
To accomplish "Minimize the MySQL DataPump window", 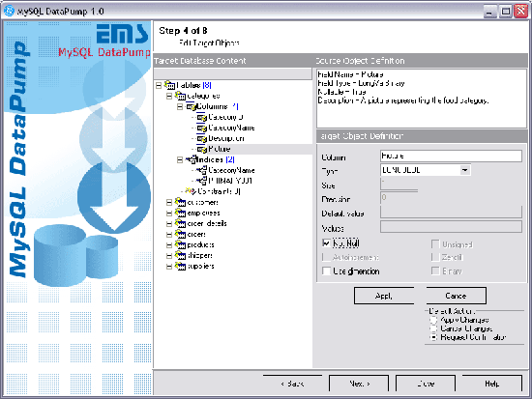I will point(489,12).
